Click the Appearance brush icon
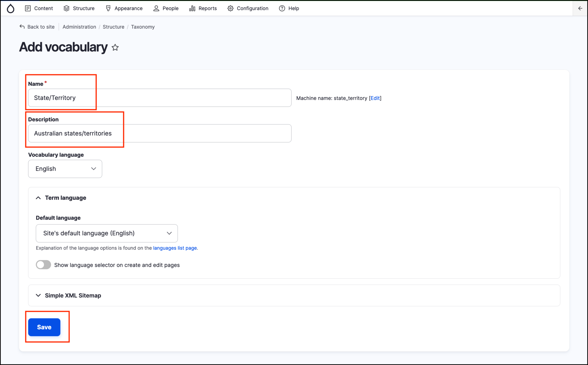Viewport: 588px width, 365px height. point(108,9)
